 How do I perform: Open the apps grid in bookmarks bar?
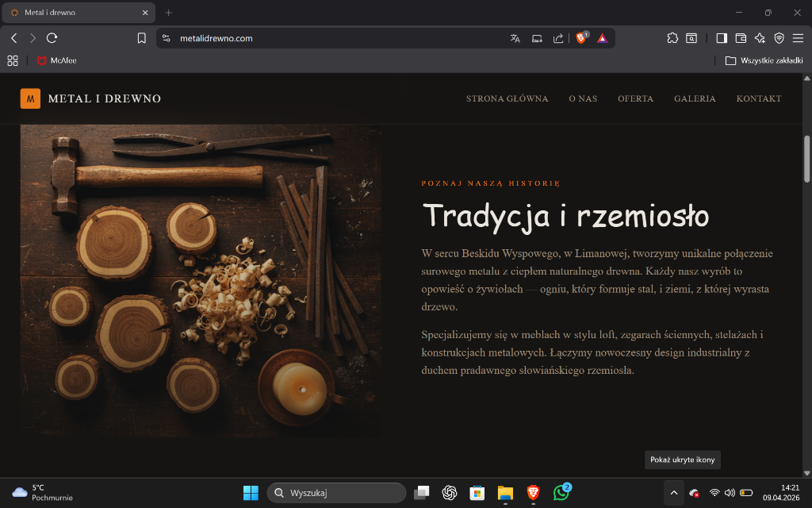tap(13, 60)
